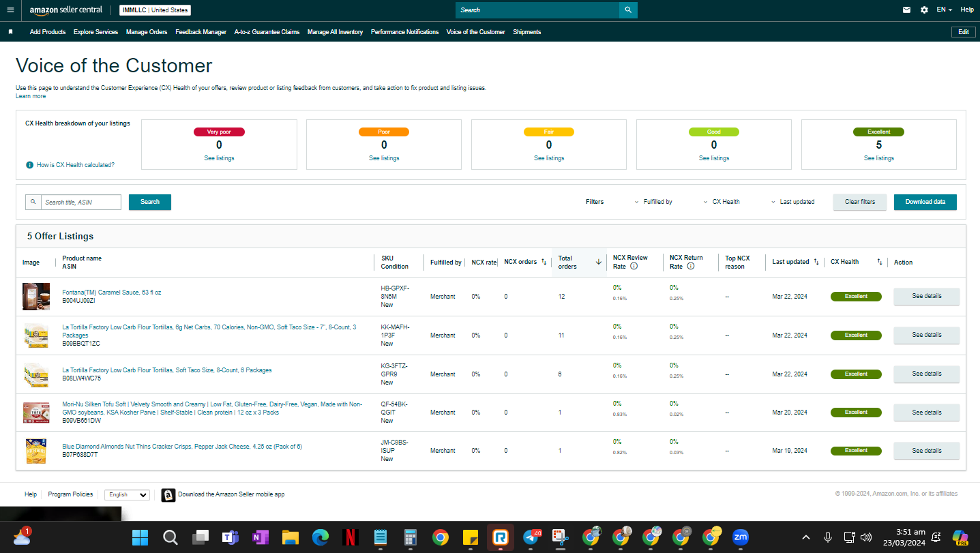See listings under the Fair card
This screenshot has width=980, height=553.
[x=549, y=158]
